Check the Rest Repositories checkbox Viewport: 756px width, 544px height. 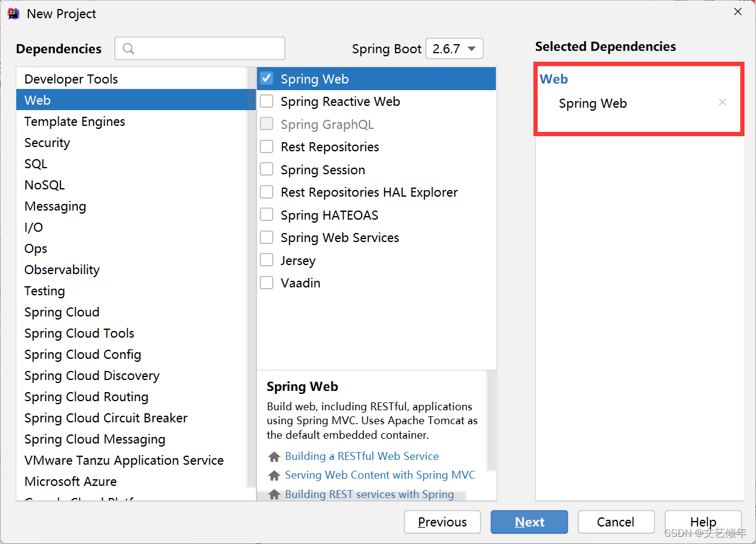point(267,146)
